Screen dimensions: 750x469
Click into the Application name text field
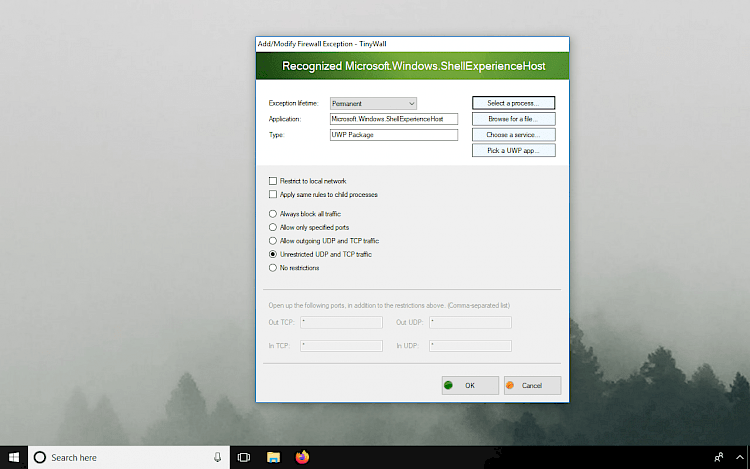393,119
